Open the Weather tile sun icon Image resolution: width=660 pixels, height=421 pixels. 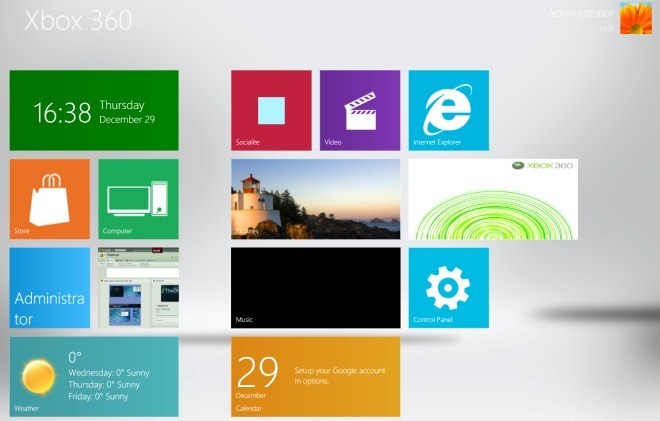click(x=38, y=377)
